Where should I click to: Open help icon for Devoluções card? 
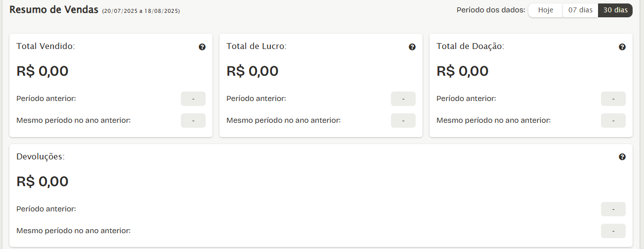coord(622,157)
